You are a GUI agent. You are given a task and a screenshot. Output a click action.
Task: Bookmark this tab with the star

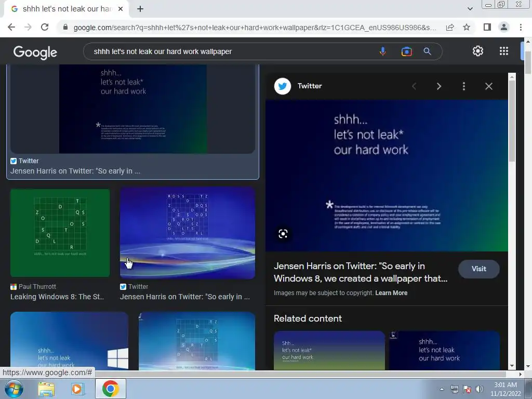[467, 27]
